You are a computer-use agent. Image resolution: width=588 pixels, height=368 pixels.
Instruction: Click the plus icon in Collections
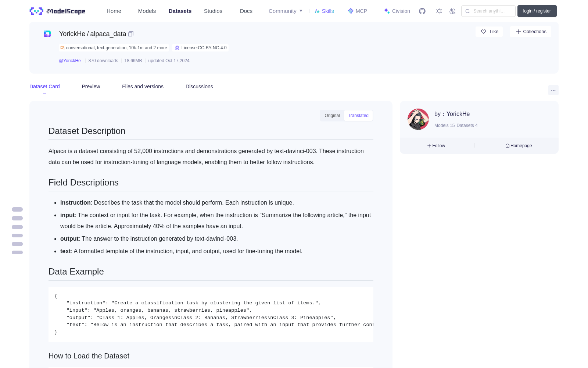pos(519,32)
